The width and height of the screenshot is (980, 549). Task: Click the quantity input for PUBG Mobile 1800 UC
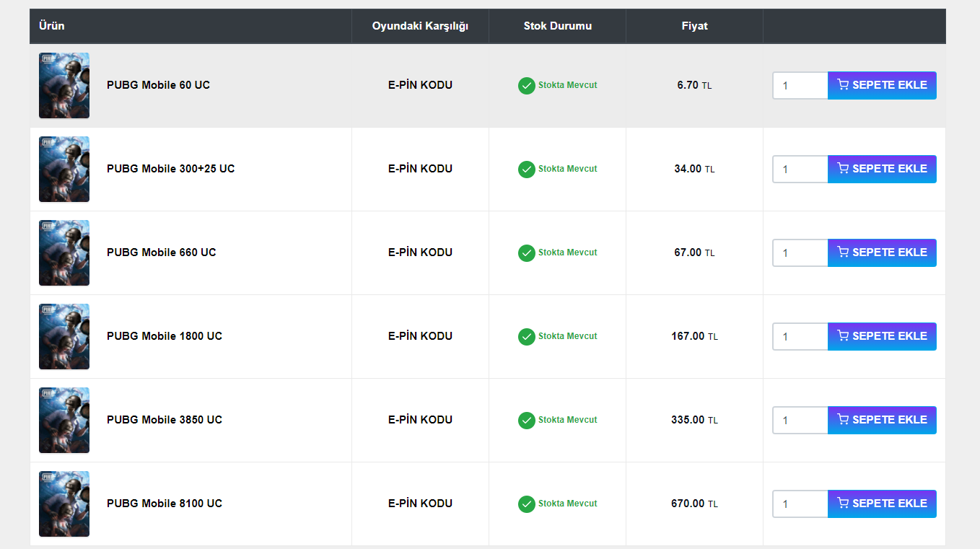tap(800, 336)
